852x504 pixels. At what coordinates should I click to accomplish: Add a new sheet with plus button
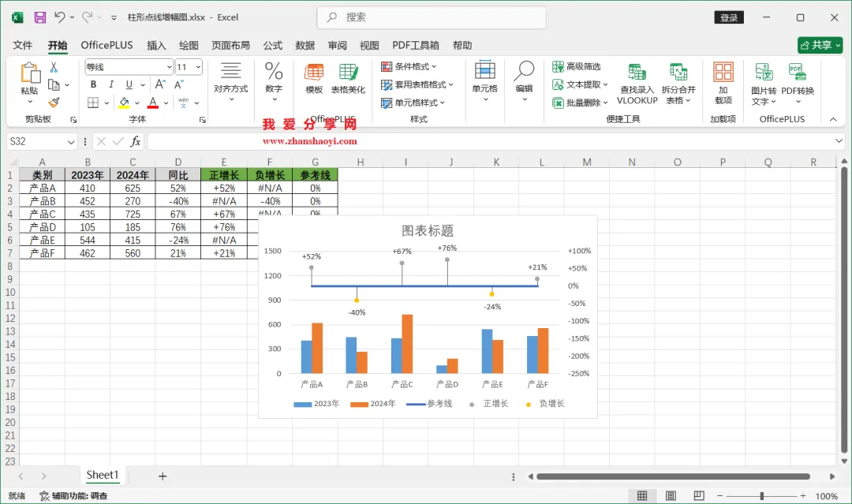pos(163,476)
